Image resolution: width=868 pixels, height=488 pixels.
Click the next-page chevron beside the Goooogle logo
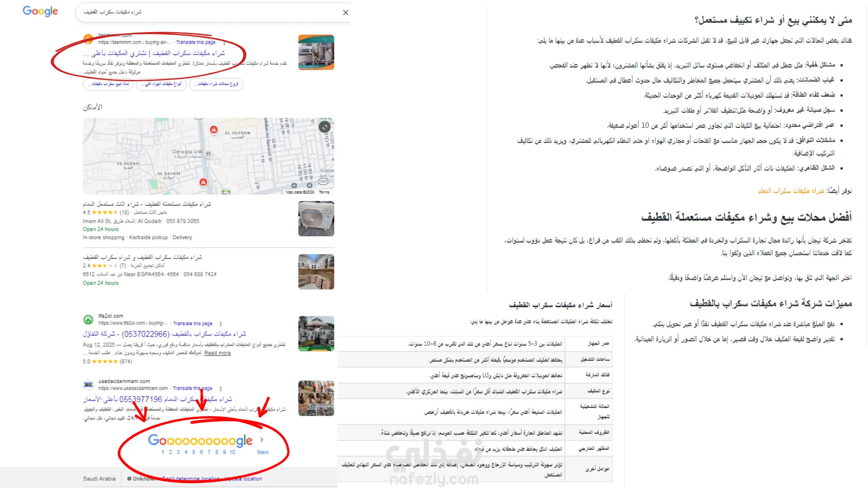(x=262, y=440)
